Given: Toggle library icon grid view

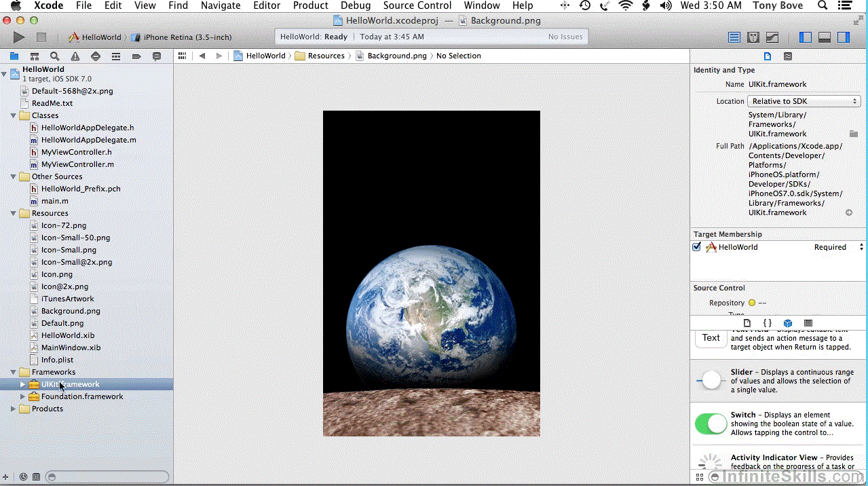Looking at the screenshot, I should (700, 477).
